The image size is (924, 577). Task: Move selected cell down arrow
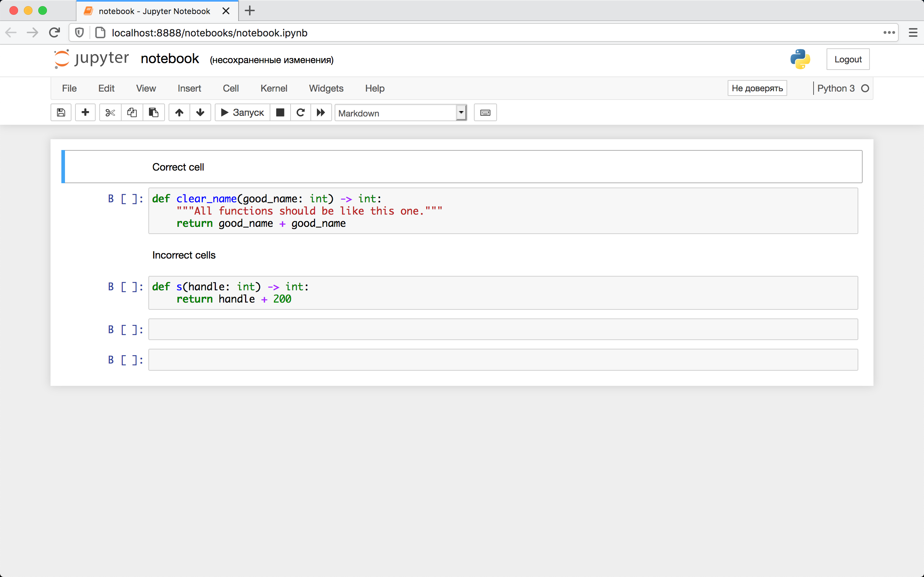point(200,113)
